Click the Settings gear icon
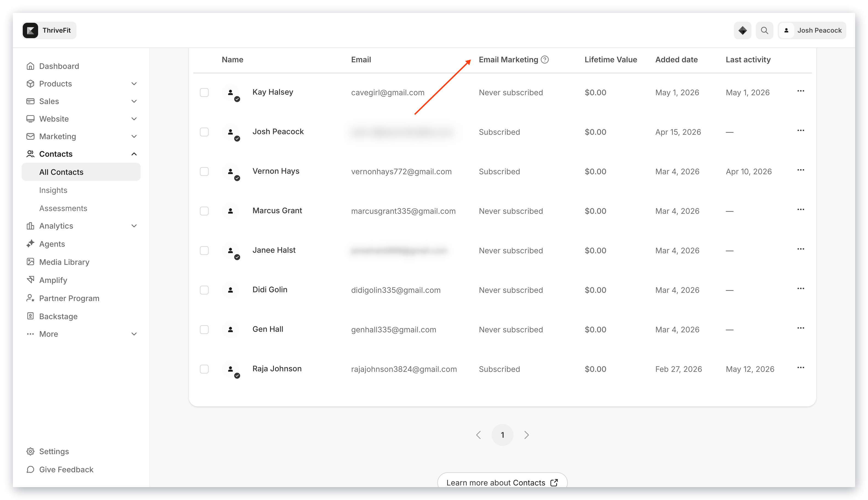The height and width of the screenshot is (500, 868). (x=30, y=451)
